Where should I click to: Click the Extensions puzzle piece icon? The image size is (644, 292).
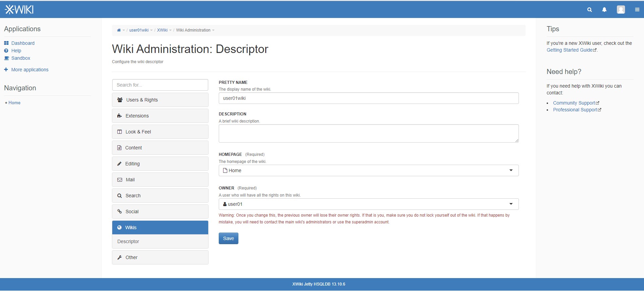(x=119, y=116)
